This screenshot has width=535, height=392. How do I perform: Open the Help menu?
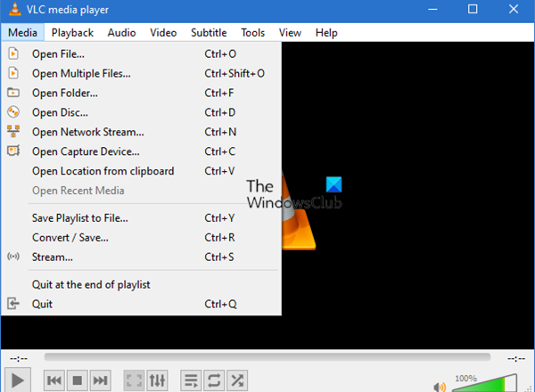[326, 32]
